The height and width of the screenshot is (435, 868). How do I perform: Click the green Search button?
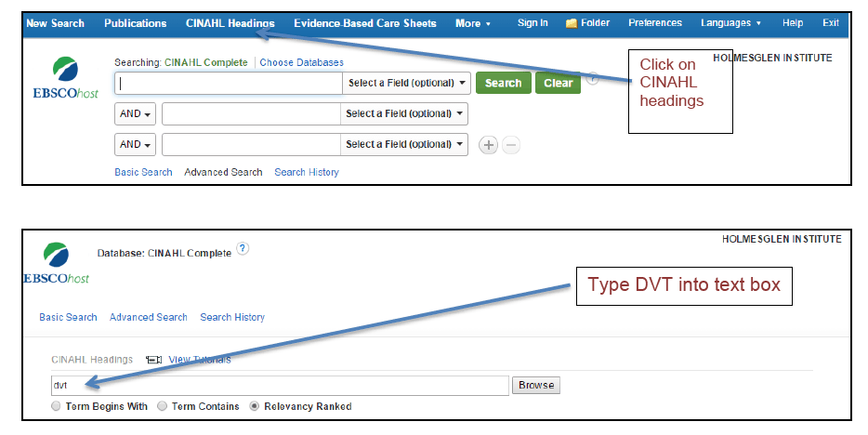point(503,83)
